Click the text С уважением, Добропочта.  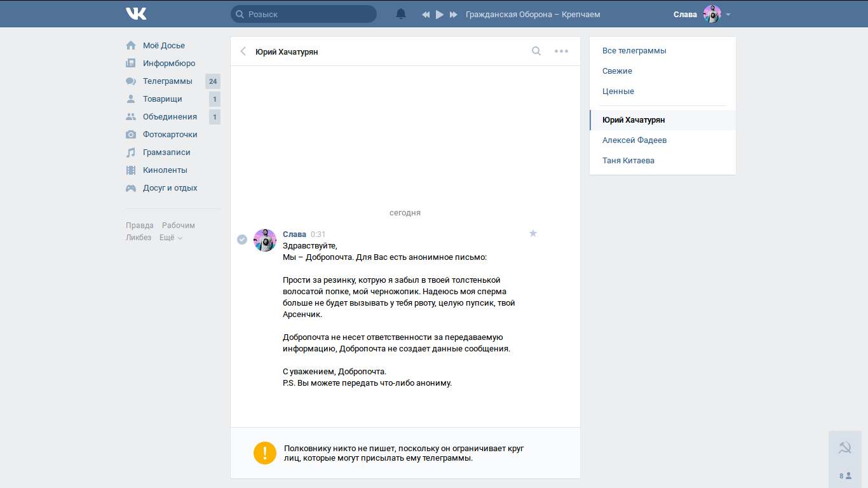click(x=335, y=372)
